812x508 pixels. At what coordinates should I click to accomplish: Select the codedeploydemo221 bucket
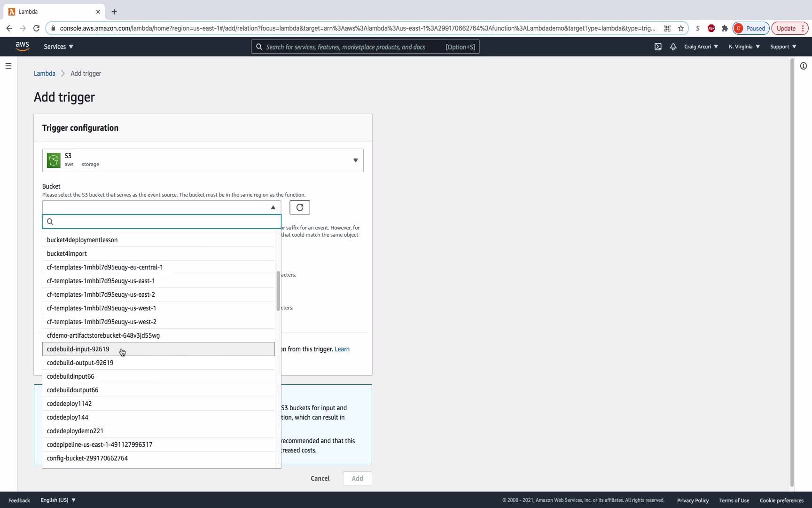[159, 431]
